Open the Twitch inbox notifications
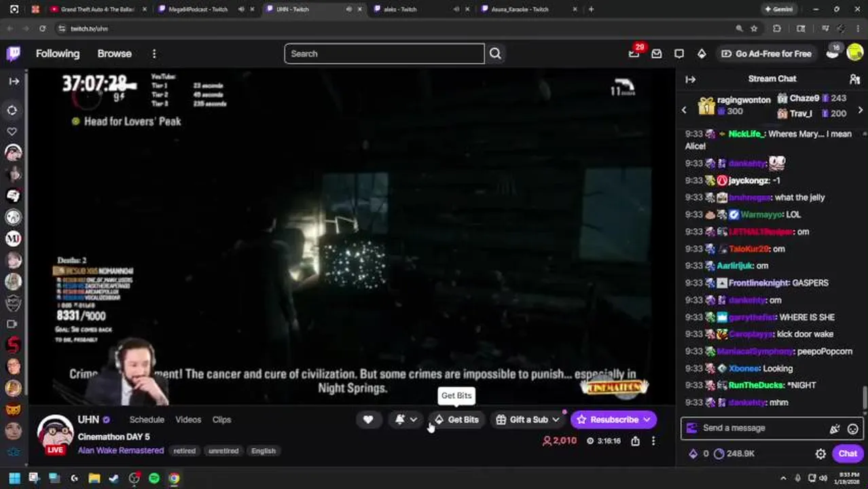Viewport: 868px width, 489px height. (657, 54)
